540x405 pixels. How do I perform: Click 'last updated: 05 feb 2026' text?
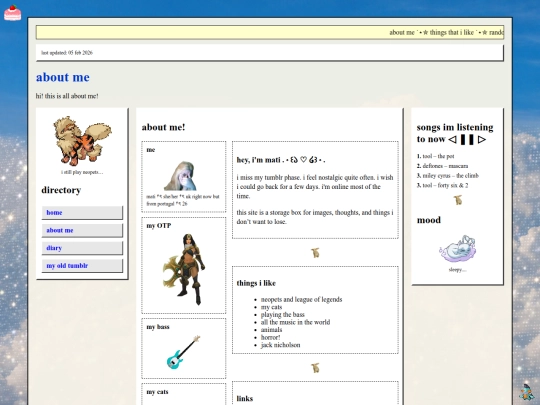(x=67, y=53)
